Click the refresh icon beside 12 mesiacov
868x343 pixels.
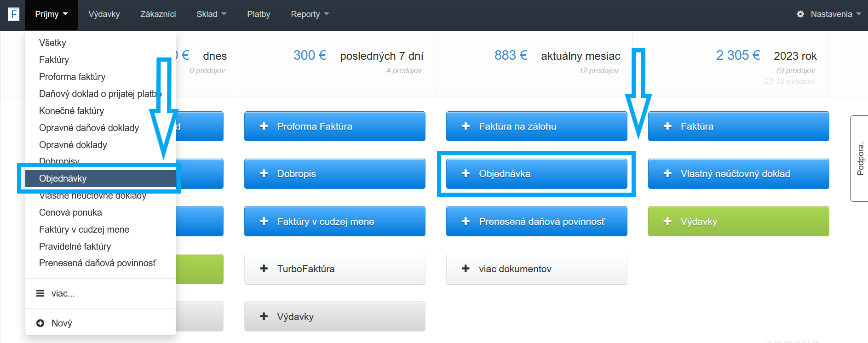click(x=769, y=81)
